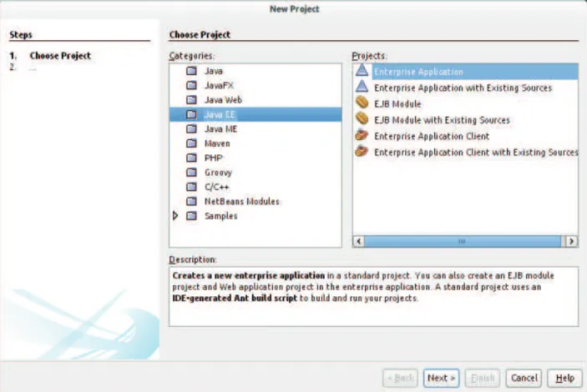Click the EJB Module bean icon
Viewport: 587px width, 392px height.
coord(362,103)
